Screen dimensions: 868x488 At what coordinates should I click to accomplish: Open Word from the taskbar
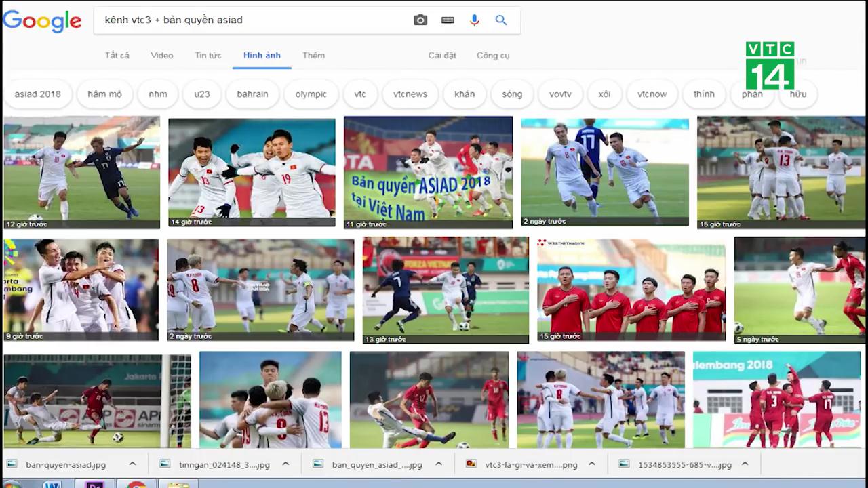52,484
